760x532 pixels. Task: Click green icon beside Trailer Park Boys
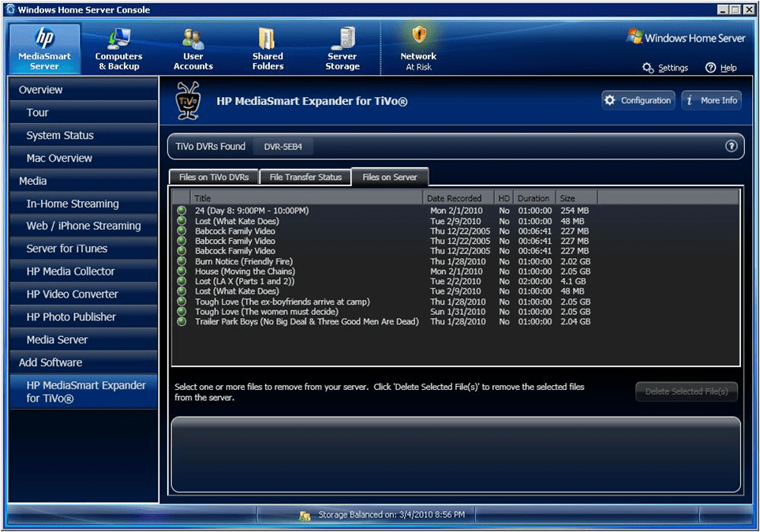182,321
